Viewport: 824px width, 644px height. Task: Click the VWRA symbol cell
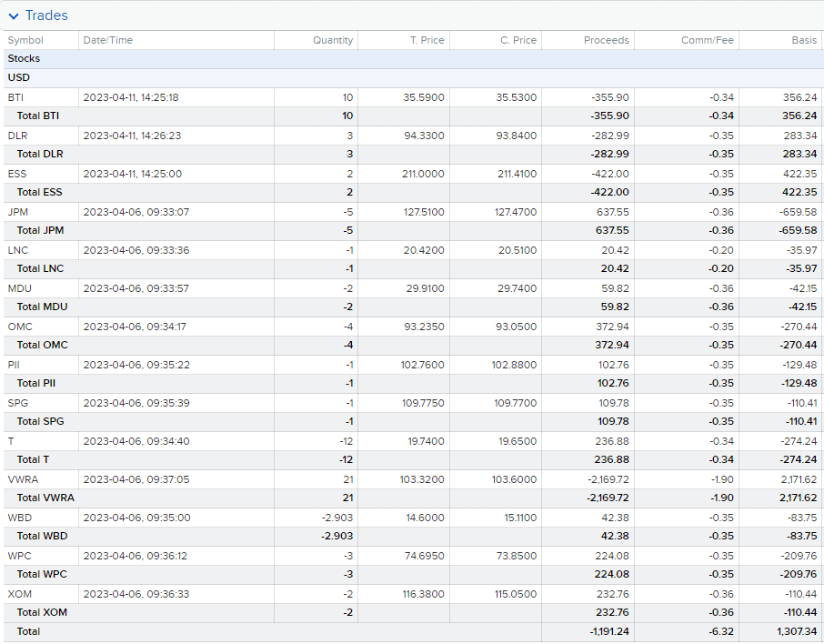click(x=23, y=480)
